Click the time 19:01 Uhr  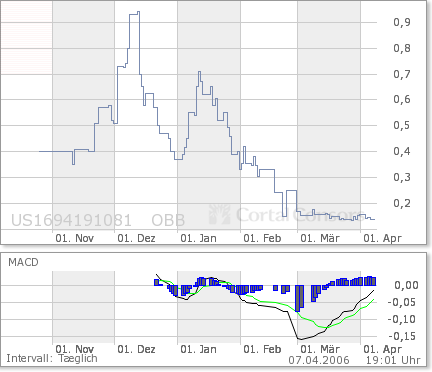[393, 360]
